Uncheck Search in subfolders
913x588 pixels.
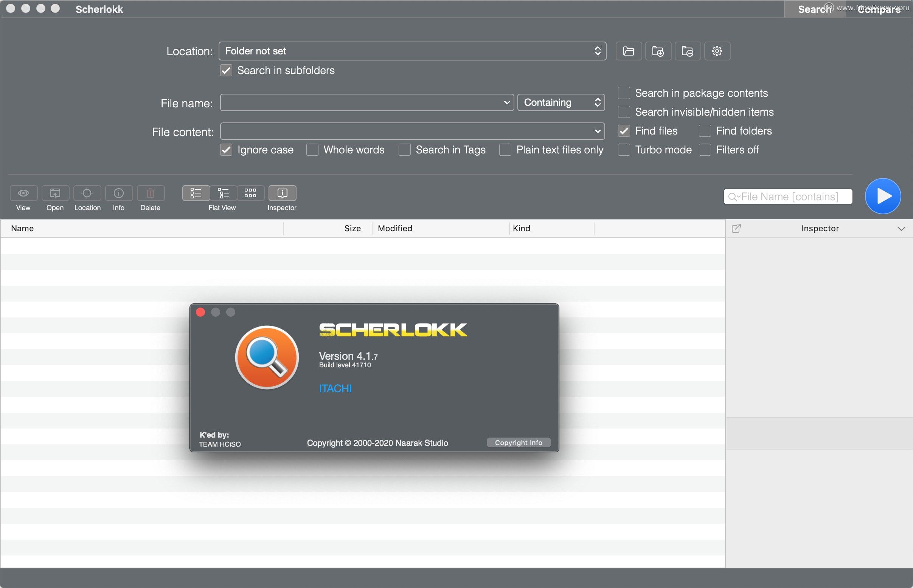tap(226, 71)
